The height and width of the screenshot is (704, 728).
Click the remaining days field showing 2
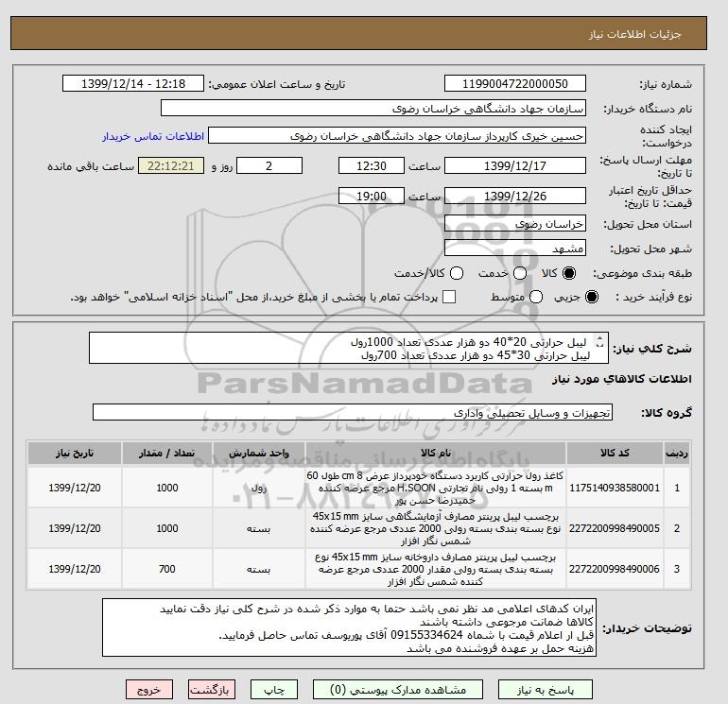tap(269, 165)
